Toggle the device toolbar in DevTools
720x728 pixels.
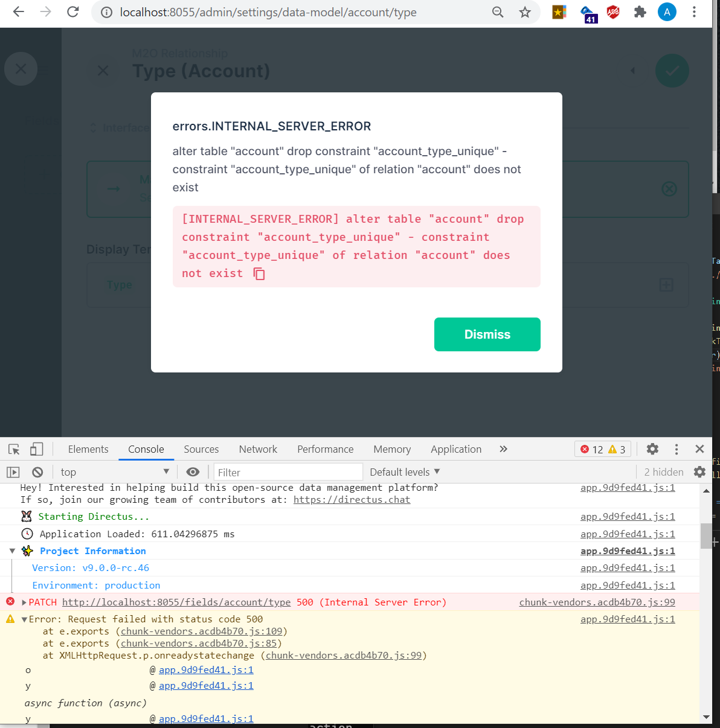[x=37, y=449]
